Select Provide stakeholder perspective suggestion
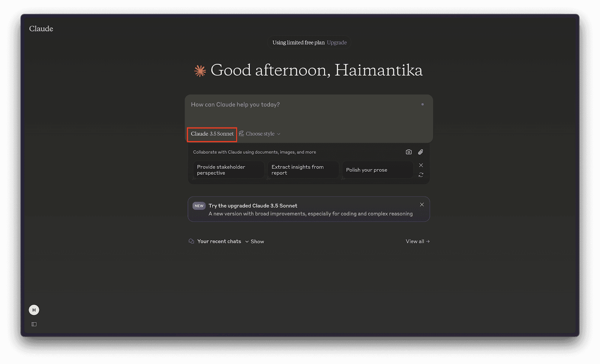Image resolution: width=600 pixels, height=364 pixels. tap(228, 170)
